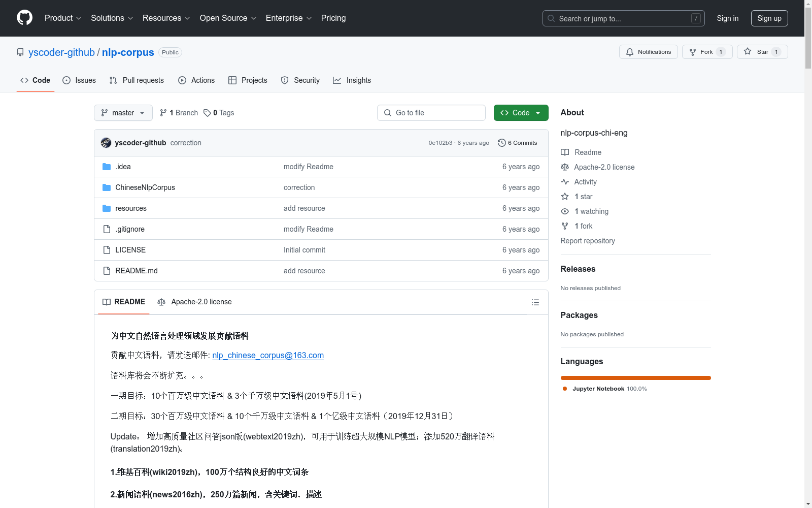The image size is (812, 508).
Task: Click the fork icon next to 1 fork
Action: pyautogui.click(x=565, y=226)
